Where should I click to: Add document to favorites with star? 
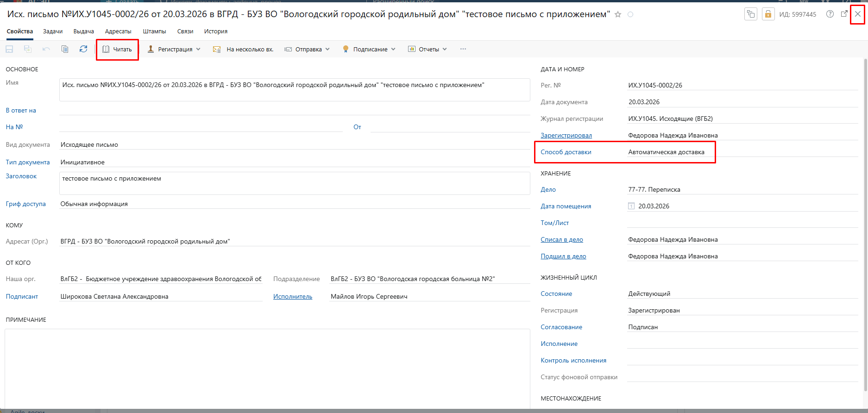[618, 14]
